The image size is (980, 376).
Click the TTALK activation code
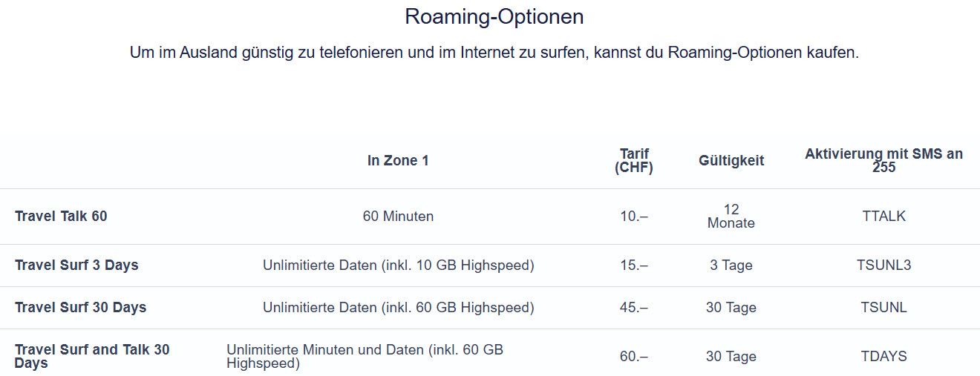pos(883,217)
